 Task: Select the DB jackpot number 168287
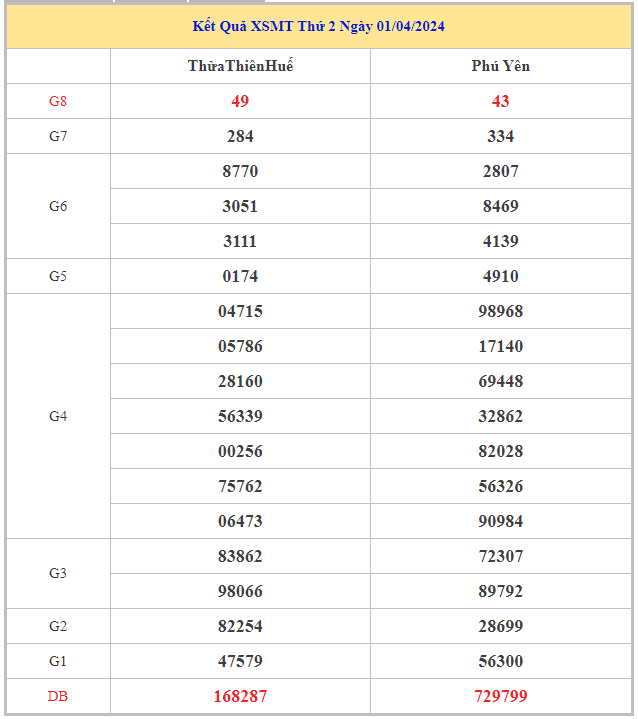point(240,696)
